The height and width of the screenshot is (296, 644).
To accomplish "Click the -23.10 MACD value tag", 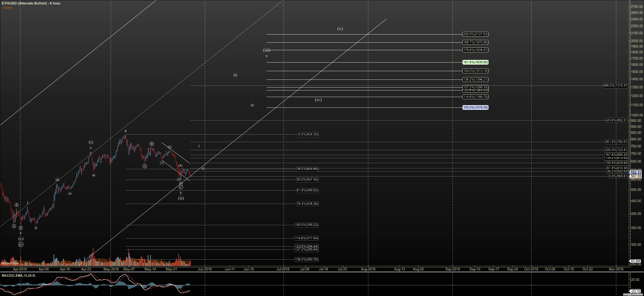I will tap(636, 291).
